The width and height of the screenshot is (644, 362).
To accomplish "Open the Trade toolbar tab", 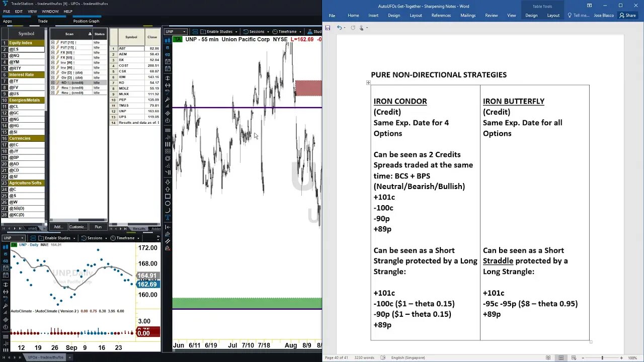I will click(43, 21).
